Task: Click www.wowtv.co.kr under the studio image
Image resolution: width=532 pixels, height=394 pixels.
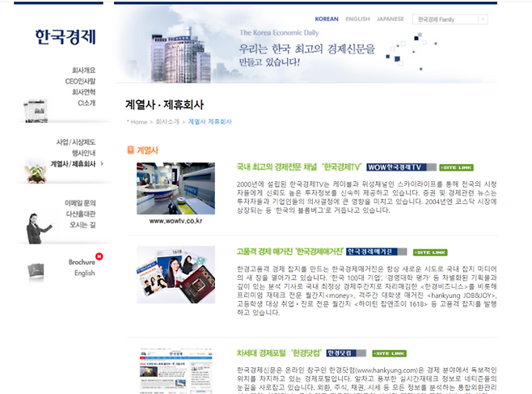Action: click(x=175, y=221)
